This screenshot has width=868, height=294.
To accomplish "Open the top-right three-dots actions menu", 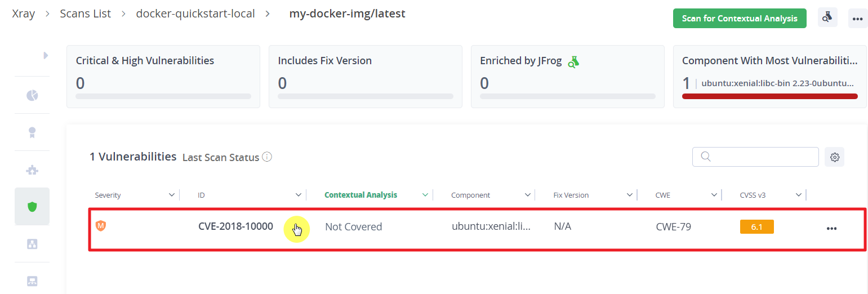I will click(x=857, y=18).
